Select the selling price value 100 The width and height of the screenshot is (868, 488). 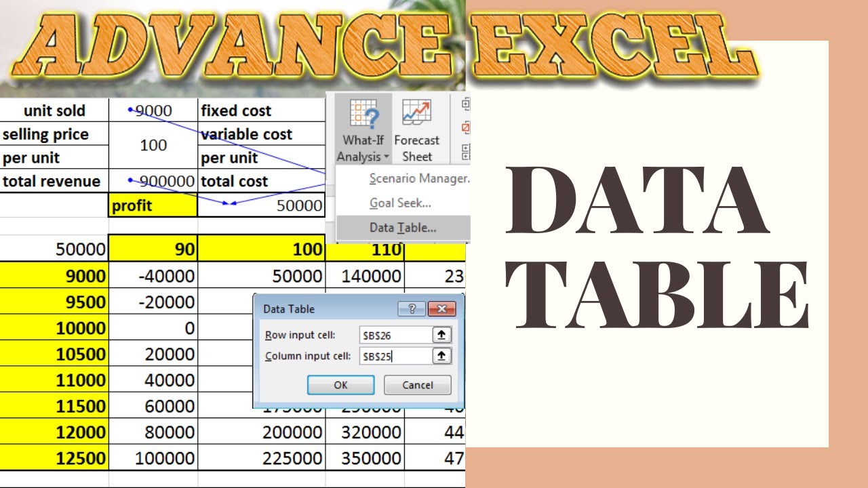point(153,146)
